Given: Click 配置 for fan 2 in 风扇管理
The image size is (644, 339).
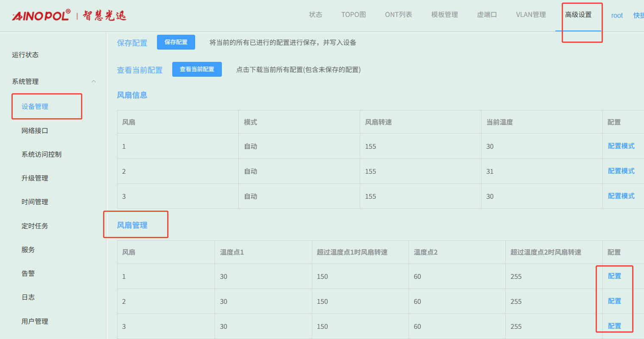Looking at the screenshot, I should click(614, 301).
